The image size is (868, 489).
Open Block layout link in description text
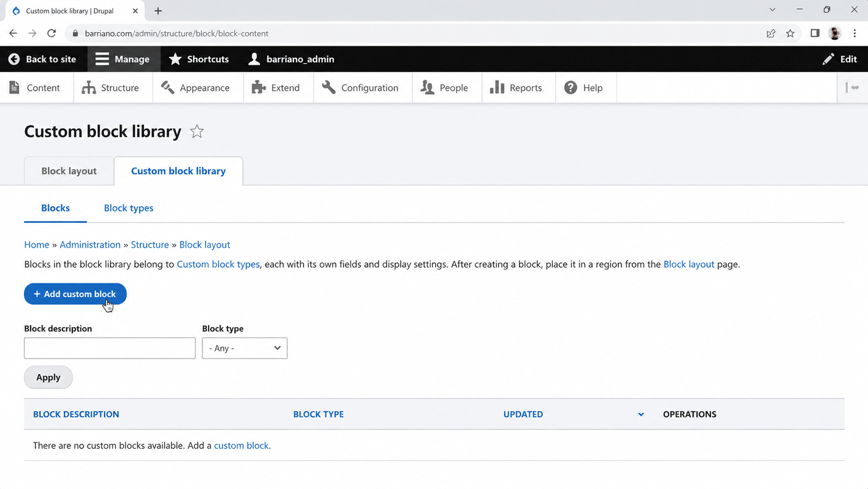click(688, 265)
